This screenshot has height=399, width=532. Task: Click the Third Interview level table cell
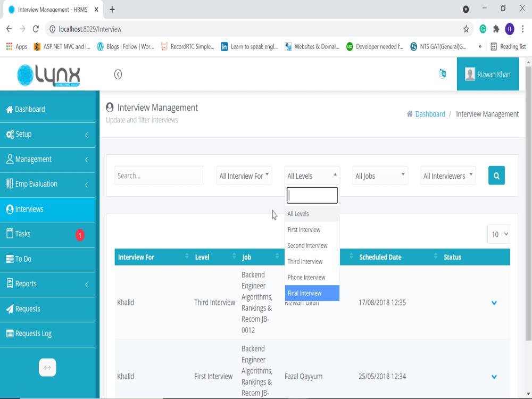214,302
